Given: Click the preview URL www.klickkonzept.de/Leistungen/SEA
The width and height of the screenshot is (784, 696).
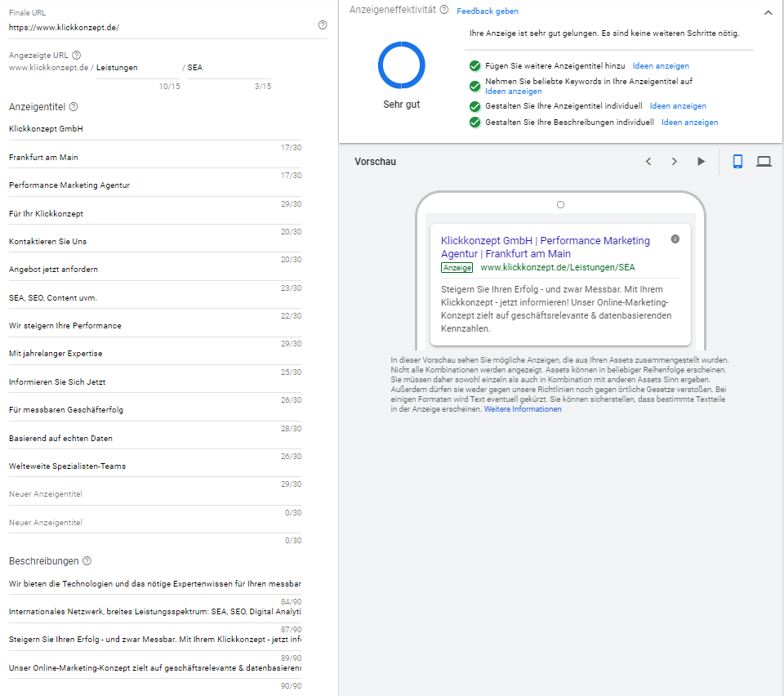Looking at the screenshot, I should pyautogui.click(x=558, y=267).
